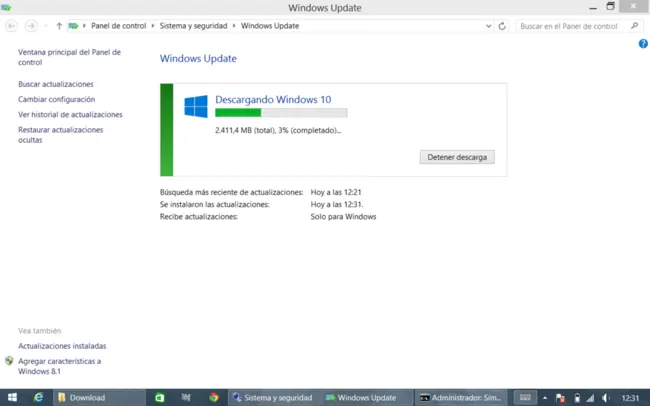Switch to 'Download' folder taskbar item
The width and height of the screenshot is (650, 406).
click(x=99, y=398)
